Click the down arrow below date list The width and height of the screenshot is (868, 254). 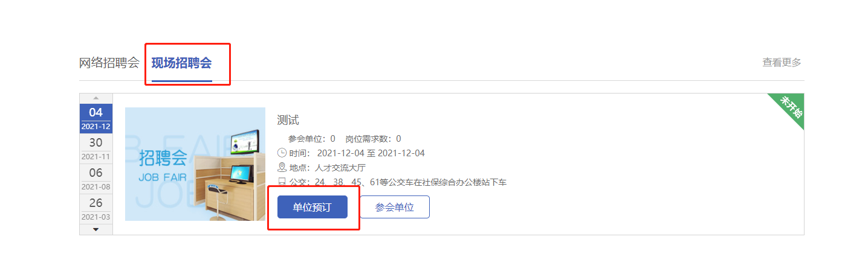96,229
